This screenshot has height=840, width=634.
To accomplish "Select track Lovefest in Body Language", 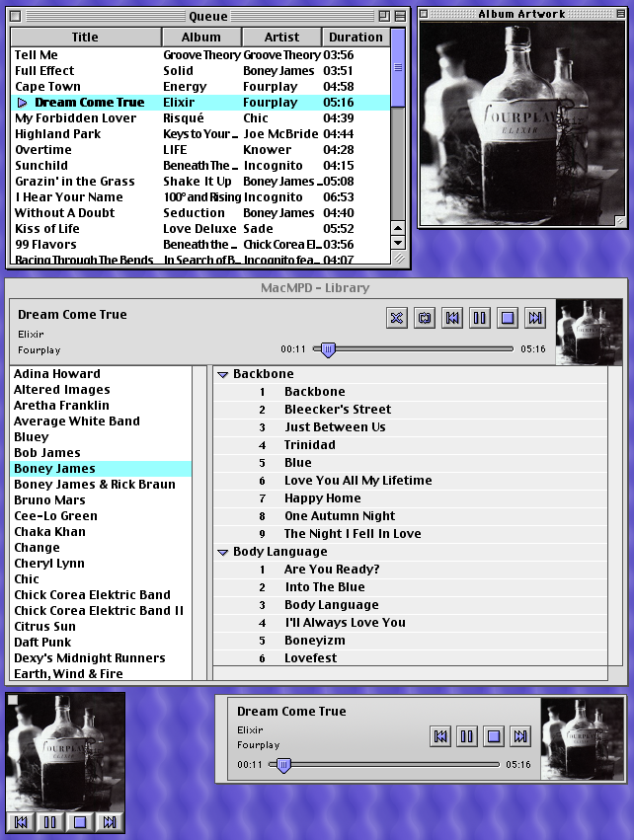I will pos(410,658).
